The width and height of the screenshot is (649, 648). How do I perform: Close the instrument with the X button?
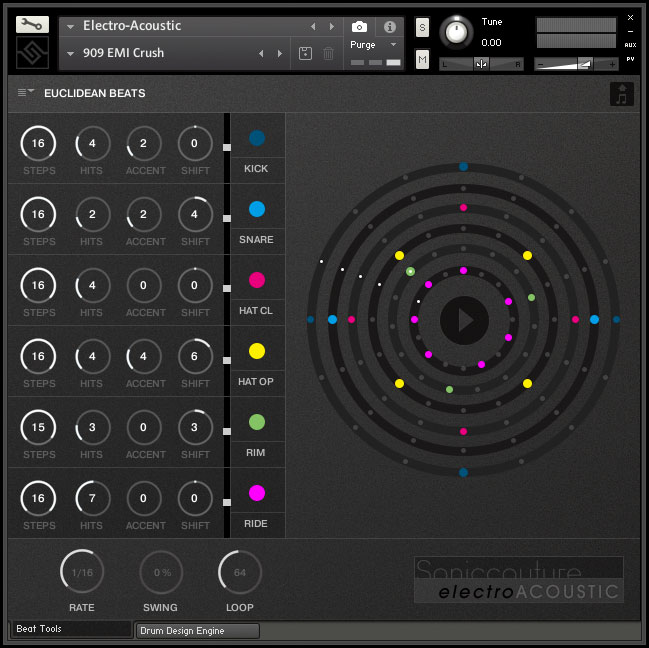click(630, 17)
